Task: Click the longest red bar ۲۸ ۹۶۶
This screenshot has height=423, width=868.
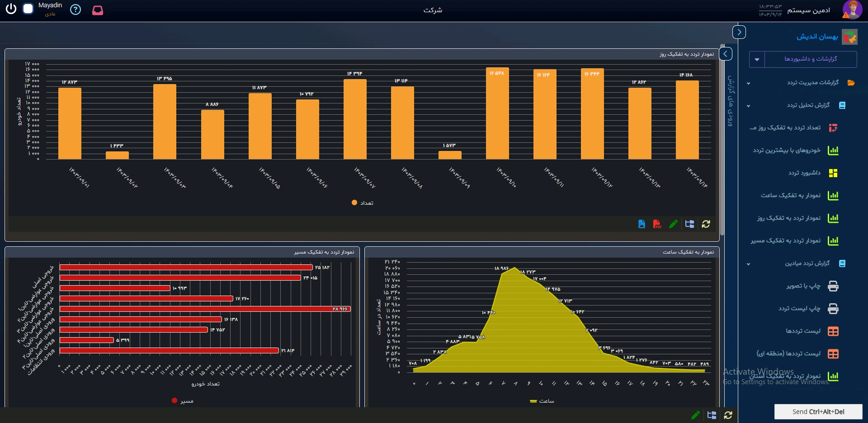Action: pos(205,309)
